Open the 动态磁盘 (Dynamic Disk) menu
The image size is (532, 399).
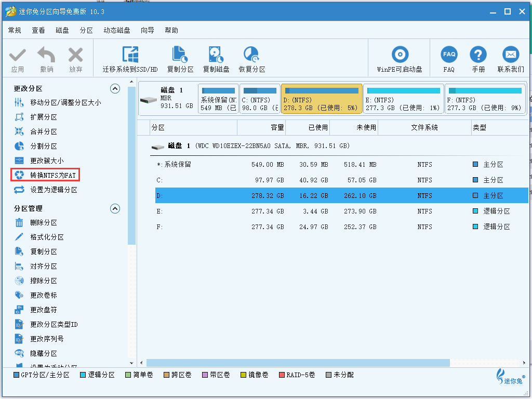(117, 30)
